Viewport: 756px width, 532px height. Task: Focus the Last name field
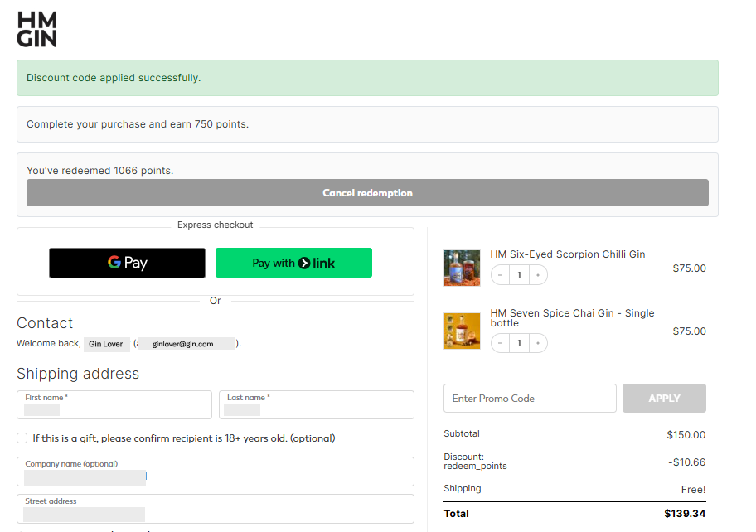coord(317,404)
